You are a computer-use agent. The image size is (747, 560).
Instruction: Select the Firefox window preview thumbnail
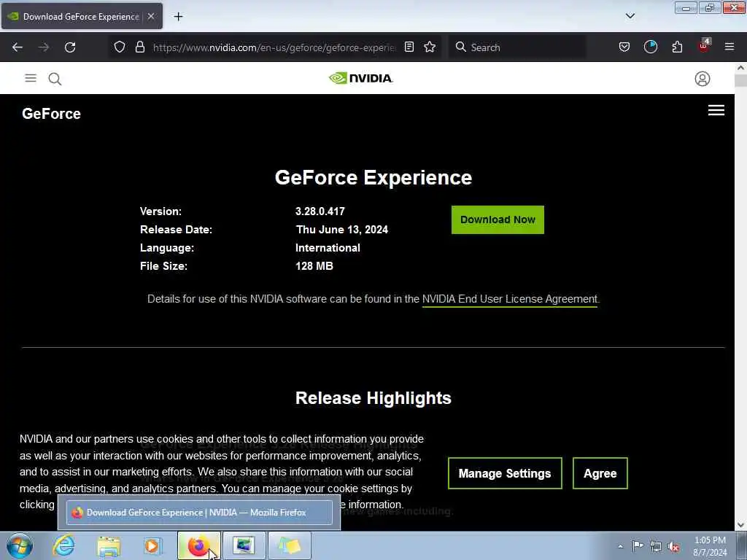(x=199, y=513)
